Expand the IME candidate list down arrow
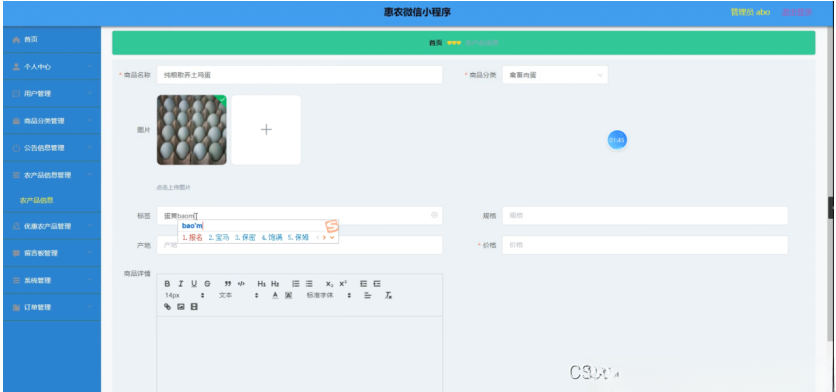836x392 pixels. 332,237
